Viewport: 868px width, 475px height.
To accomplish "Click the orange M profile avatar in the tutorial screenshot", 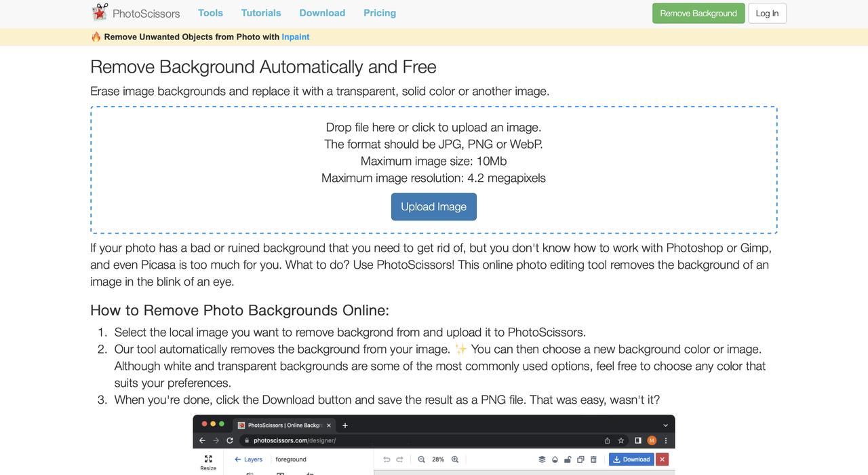I will [x=652, y=440].
